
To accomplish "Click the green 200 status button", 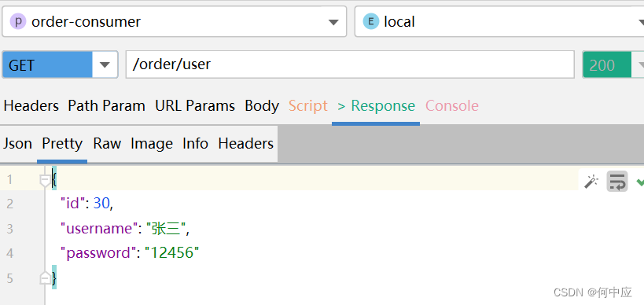I will pyautogui.click(x=606, y=65).
